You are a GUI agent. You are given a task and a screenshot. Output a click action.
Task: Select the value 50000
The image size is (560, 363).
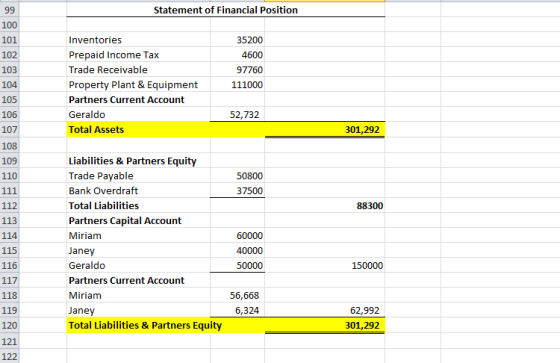coord(238,265)
